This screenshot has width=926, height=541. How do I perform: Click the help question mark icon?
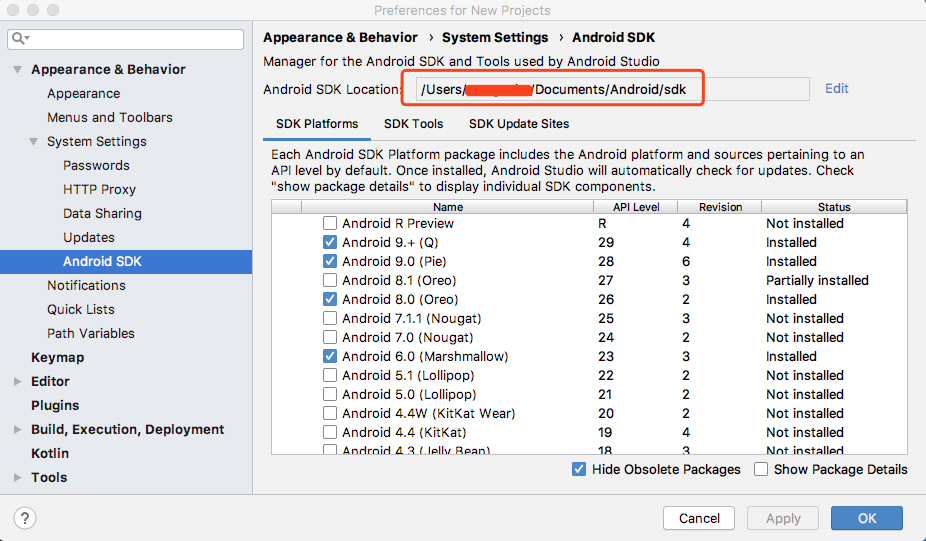(x=25, y=518)
